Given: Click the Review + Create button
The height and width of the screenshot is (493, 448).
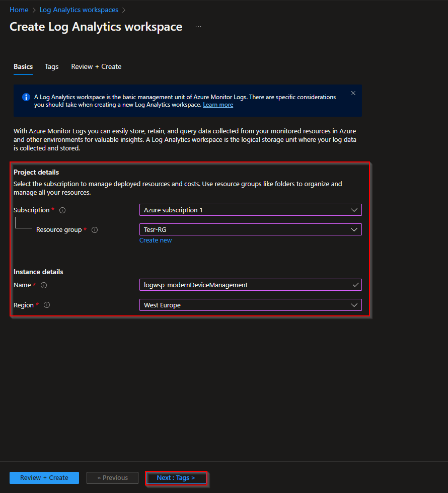Looking at the screenshot, I should click(x=44, y=478).
